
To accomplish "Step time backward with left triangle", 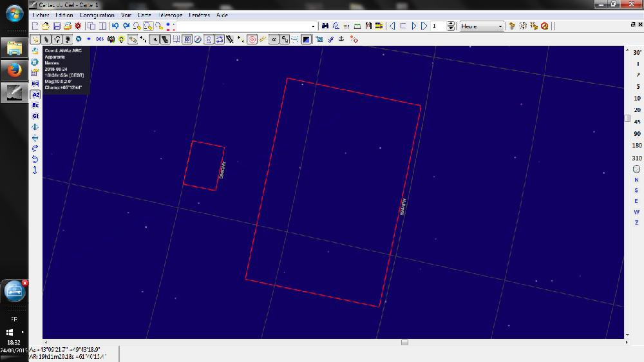I will coord(392,26).
